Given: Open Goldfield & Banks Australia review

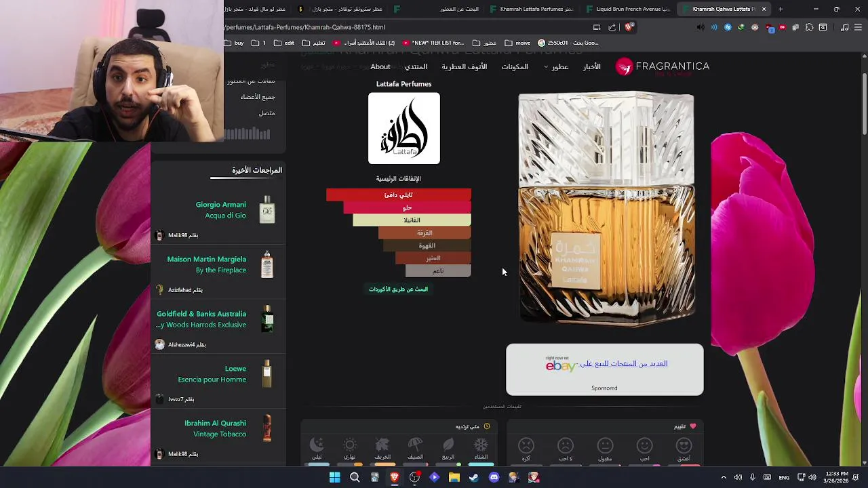Looking at the screenshot, I should click(201, 319).
